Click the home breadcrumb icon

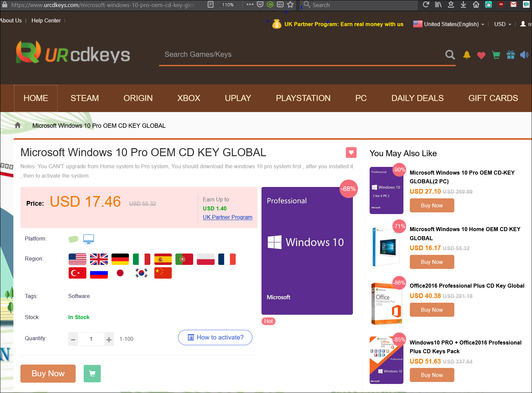point(18,125)
